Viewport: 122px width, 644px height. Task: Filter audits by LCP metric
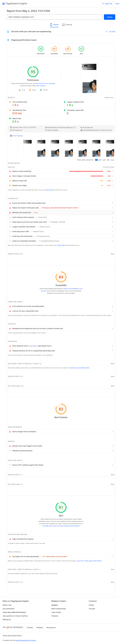104,160
